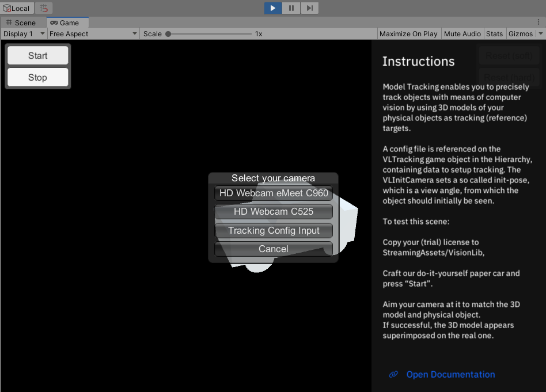Toggle the Stats overlay
The height and width of the screenshot is (392, 546).
pos(494,34)
